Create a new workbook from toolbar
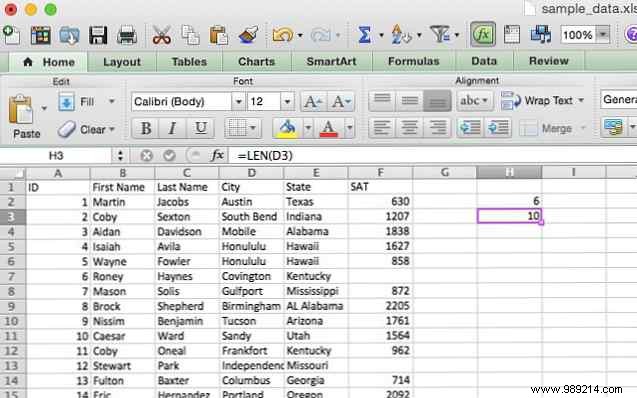Viewport: 637px width, 398px height. 11,35
